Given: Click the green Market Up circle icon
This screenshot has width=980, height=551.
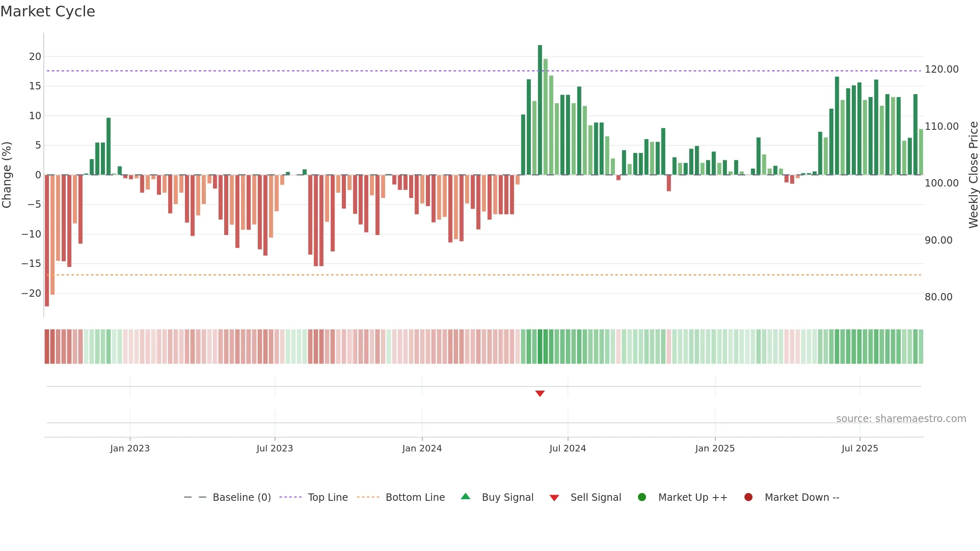Looking at the screenshot, I should point(642,497).
